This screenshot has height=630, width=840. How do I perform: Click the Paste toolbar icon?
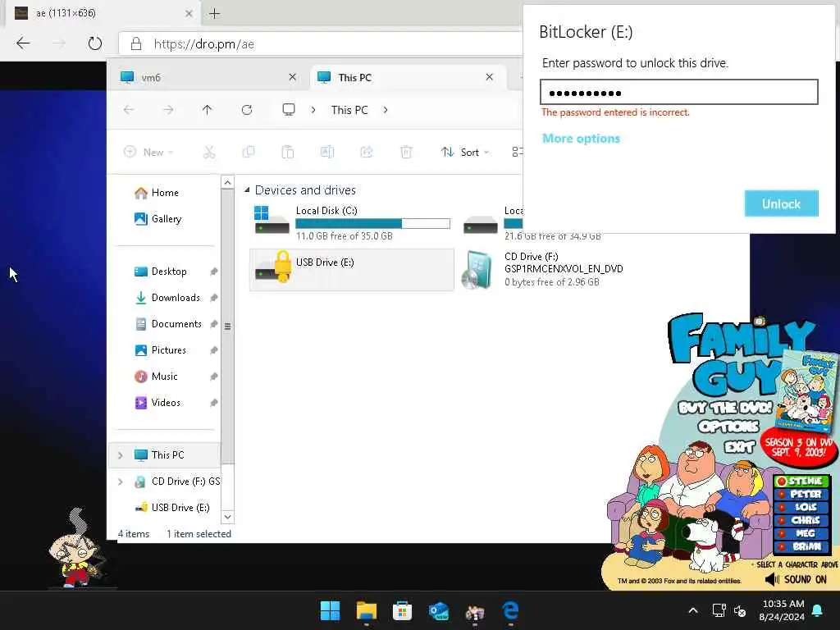pos(288,152)
